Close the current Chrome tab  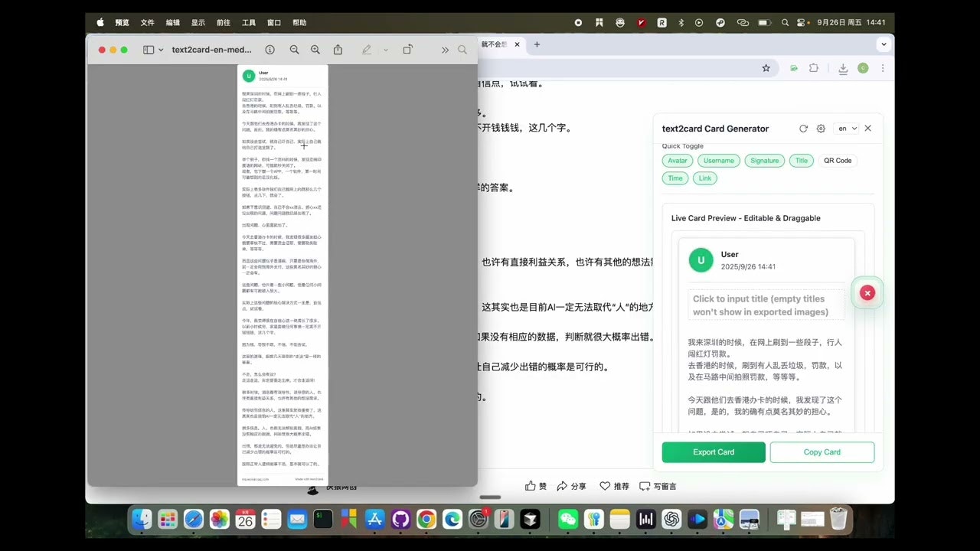point(517,44)
